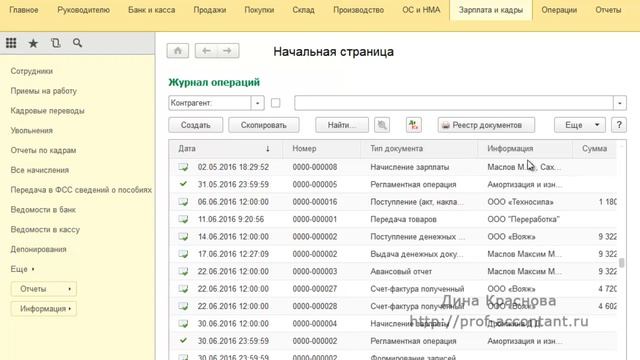Viewport: 640px width, 360px height.
Task: Click the Dt/Kt postings icon button
Action: pyautogui.click(x=413, y=125)
